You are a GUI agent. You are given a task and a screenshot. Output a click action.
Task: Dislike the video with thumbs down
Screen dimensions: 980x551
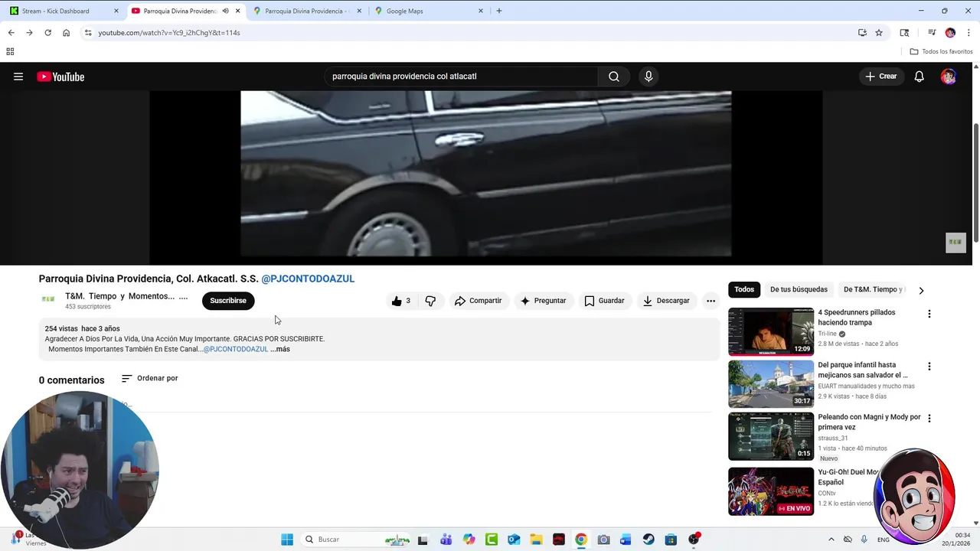[430, 301]
